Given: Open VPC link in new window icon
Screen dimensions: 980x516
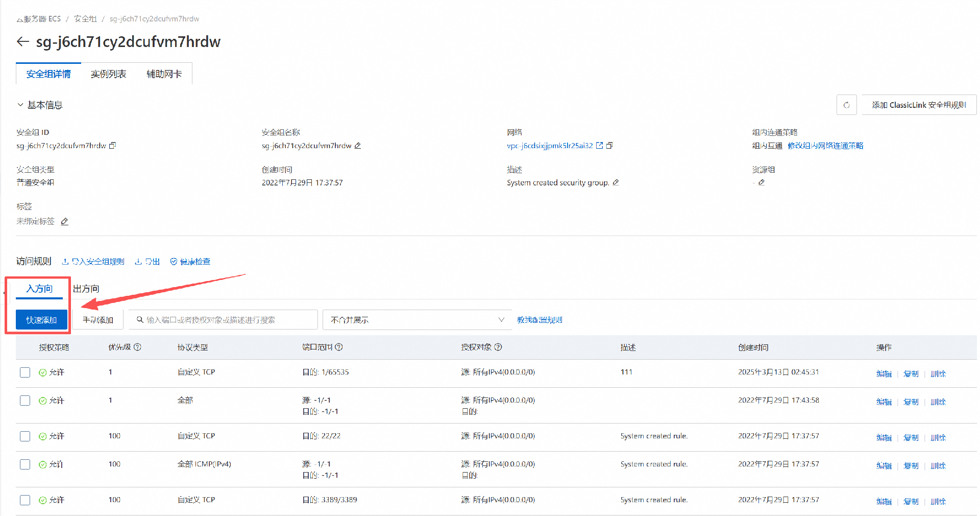Looking at the screenshot, I should click(600, 146).
